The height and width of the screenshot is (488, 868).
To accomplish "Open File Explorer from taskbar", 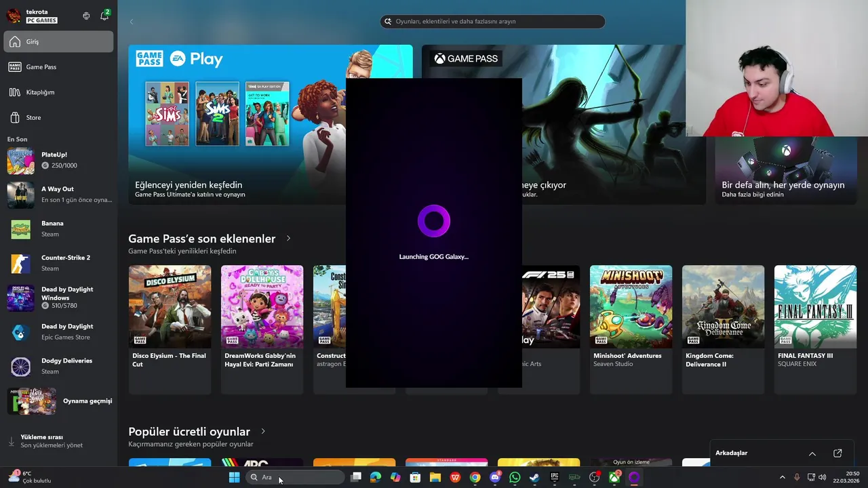I will 435,477.
